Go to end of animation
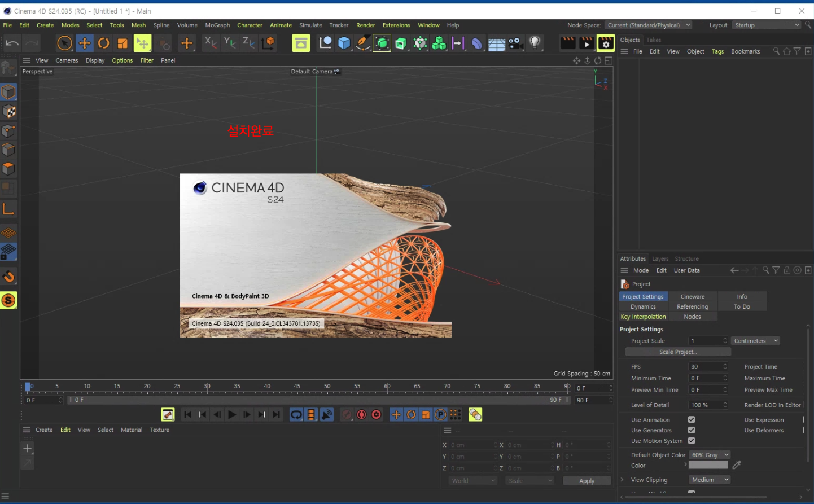 [276, 415]
